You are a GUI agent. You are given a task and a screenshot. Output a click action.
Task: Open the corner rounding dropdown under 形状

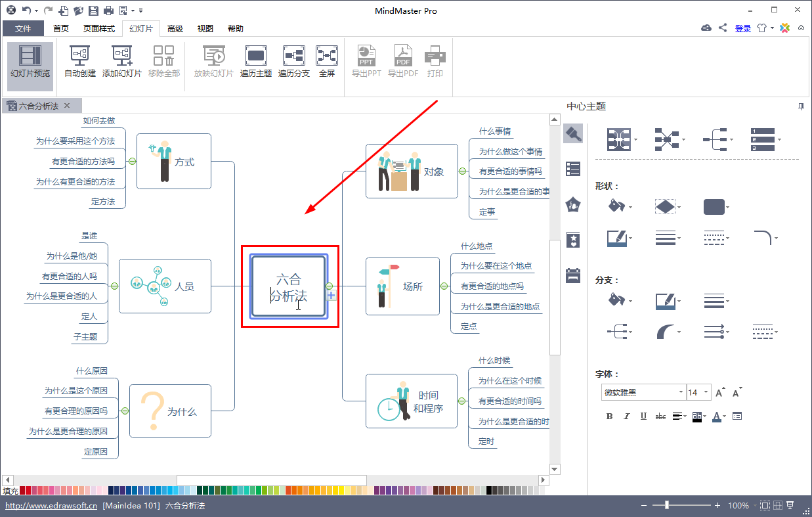(x=765, y=238)
